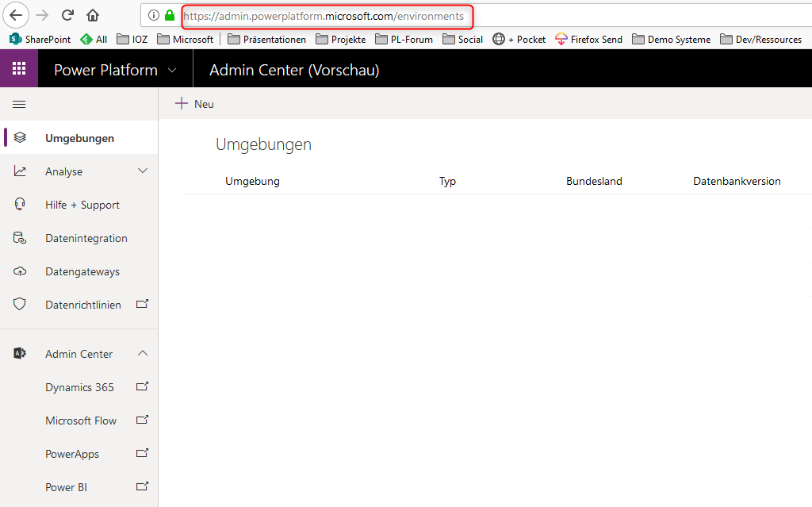Open the Demo Systeme bookmarks folder
The image size is (812, 507).
tap(671, 40)
